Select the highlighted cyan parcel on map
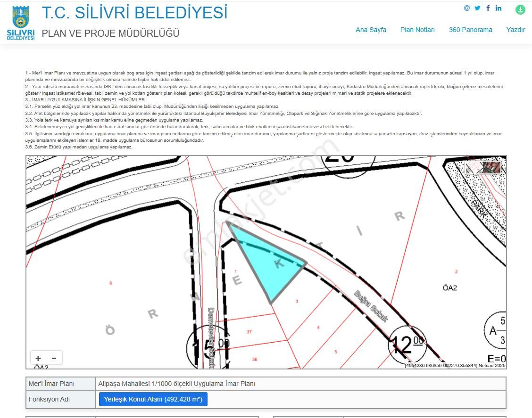The width and height of the screenshot is (532, 418). (x=266, y=262)
